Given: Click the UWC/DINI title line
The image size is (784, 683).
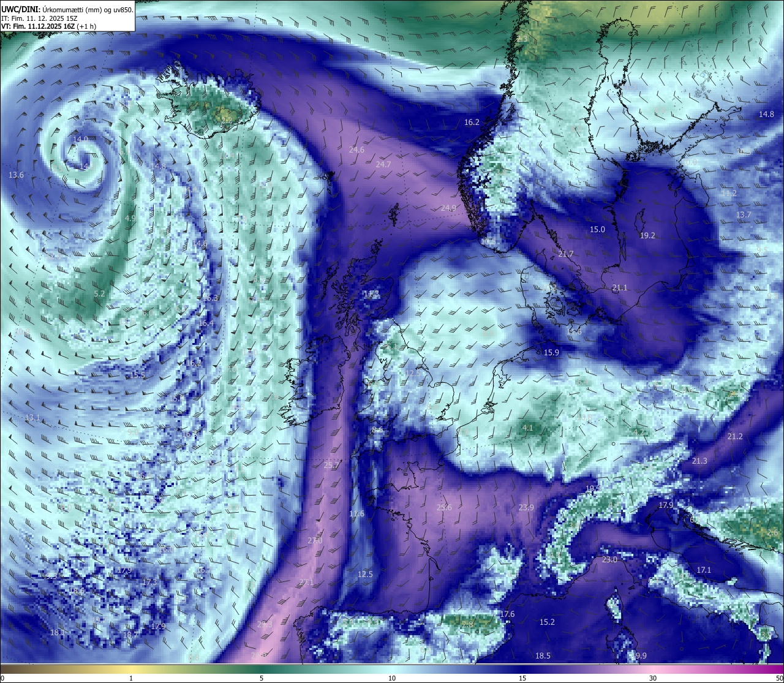Looking at the screenshot, I should pos(67,9).
